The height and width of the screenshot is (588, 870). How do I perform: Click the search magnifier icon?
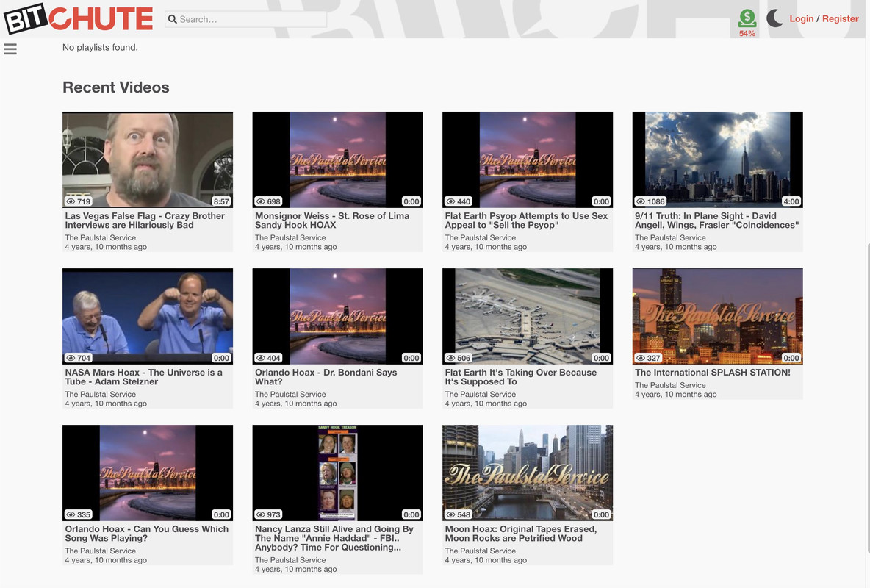pos(173,19)
